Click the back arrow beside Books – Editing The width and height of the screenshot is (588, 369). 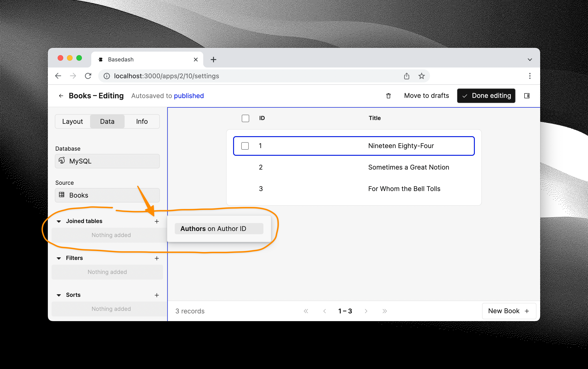[x=61, y=96]
